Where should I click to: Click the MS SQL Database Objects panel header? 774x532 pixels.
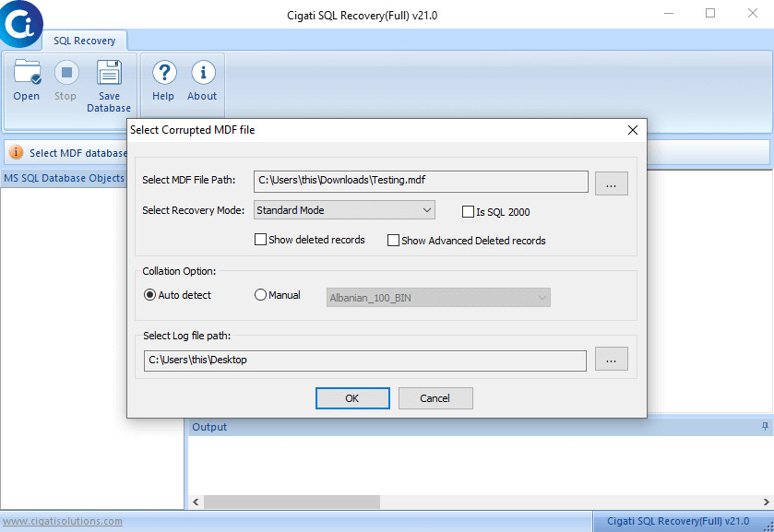[x=65, y=178]
